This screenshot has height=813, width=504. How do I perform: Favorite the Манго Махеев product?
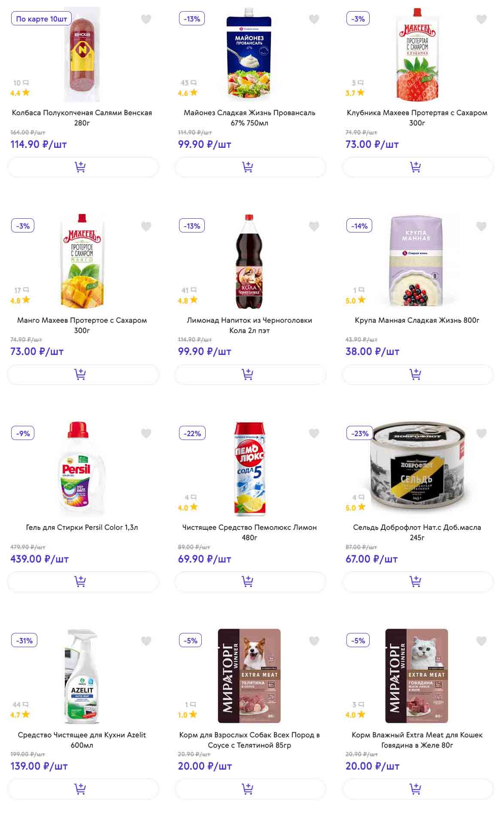146,226
